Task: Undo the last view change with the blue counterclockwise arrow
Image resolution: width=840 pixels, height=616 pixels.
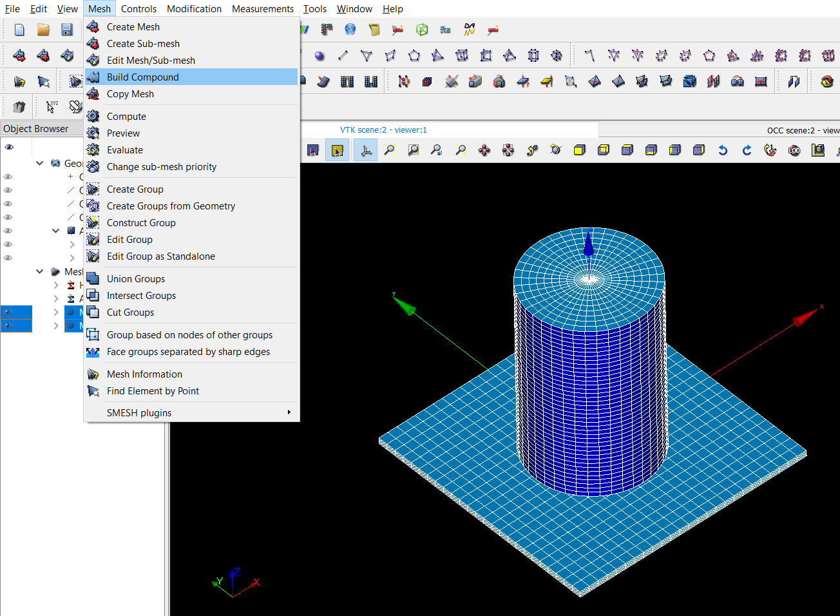Action: (x=723, y=150)
